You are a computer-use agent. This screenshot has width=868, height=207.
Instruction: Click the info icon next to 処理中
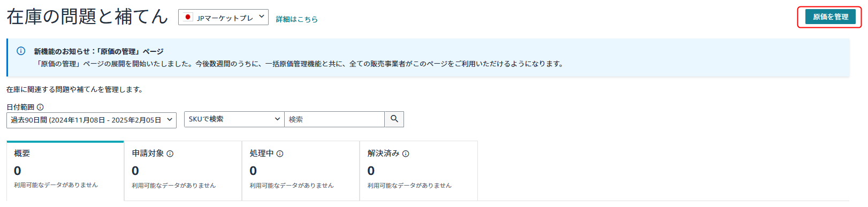280,154
